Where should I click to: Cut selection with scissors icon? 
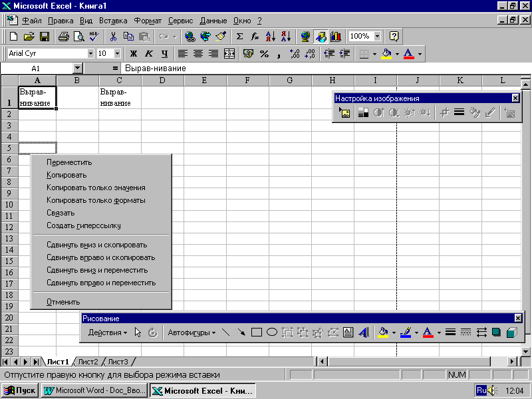pos(113,37)
